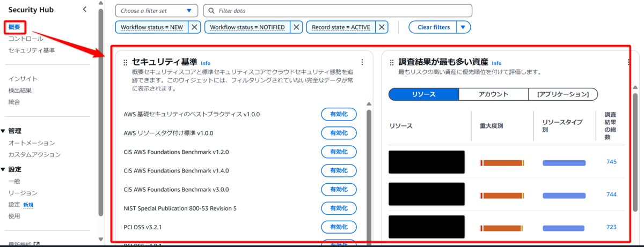Go to 検出結果 in the sidebar

coord(20,91)
